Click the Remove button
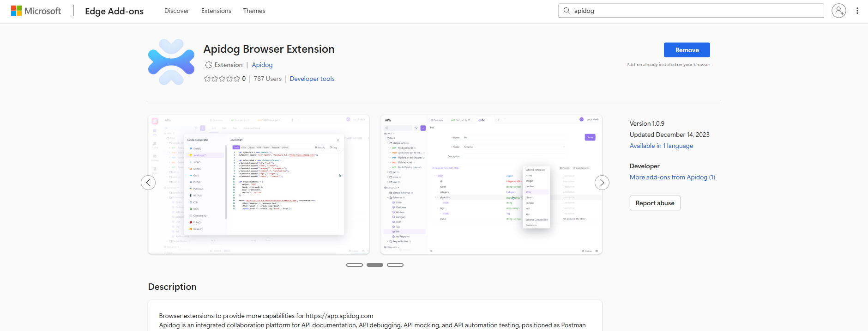The image size is (868, 331). pos(687,50)
